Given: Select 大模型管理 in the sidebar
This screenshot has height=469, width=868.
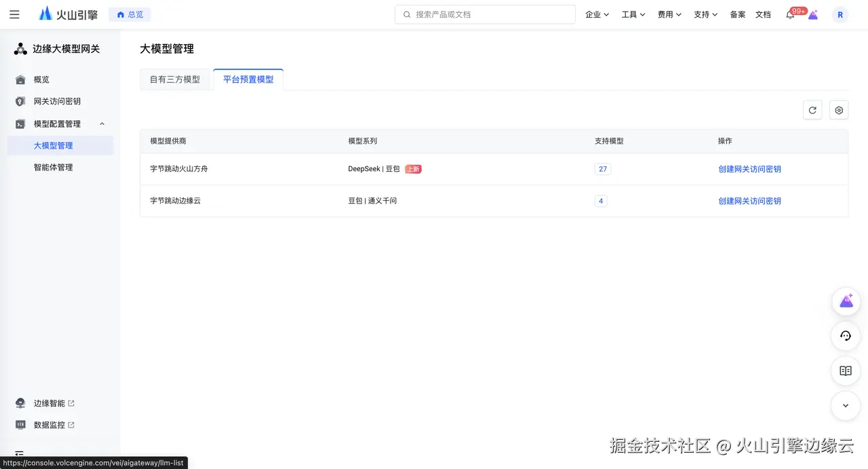Looking at the screenshot, I should (x=60, y=145).
